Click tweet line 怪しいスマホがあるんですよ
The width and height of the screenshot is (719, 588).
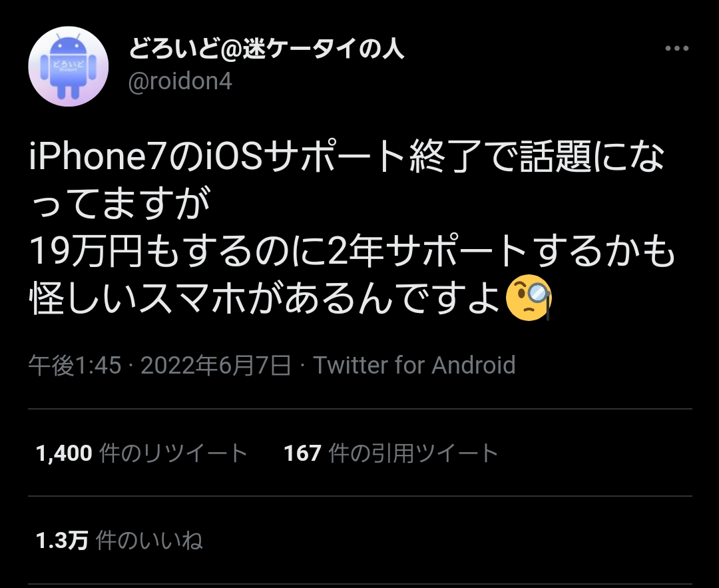(290, 299)
